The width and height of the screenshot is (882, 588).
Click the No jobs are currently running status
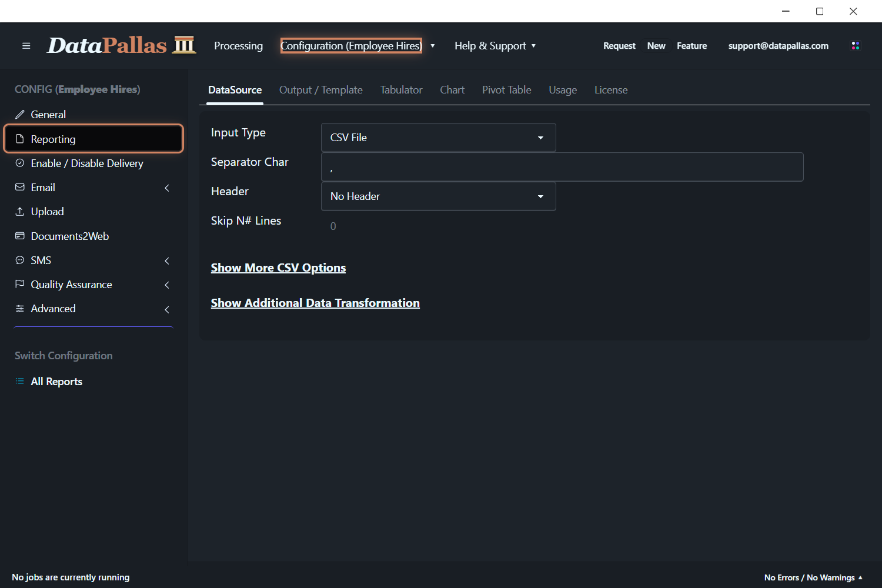(71, 577)
